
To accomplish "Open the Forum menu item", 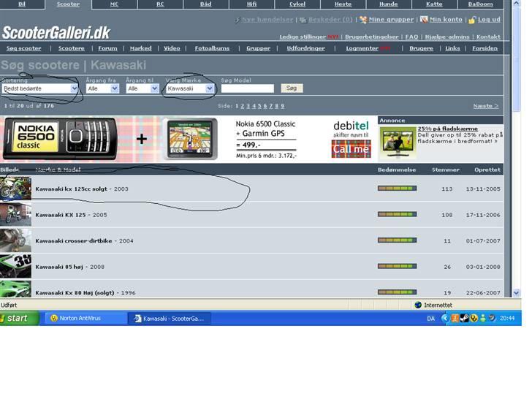I will [x=107, y=48].
